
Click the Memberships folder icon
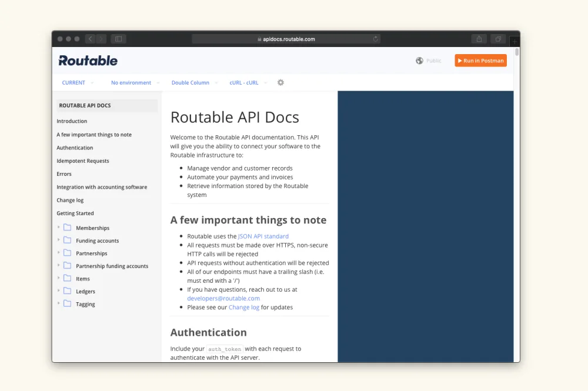67,227
